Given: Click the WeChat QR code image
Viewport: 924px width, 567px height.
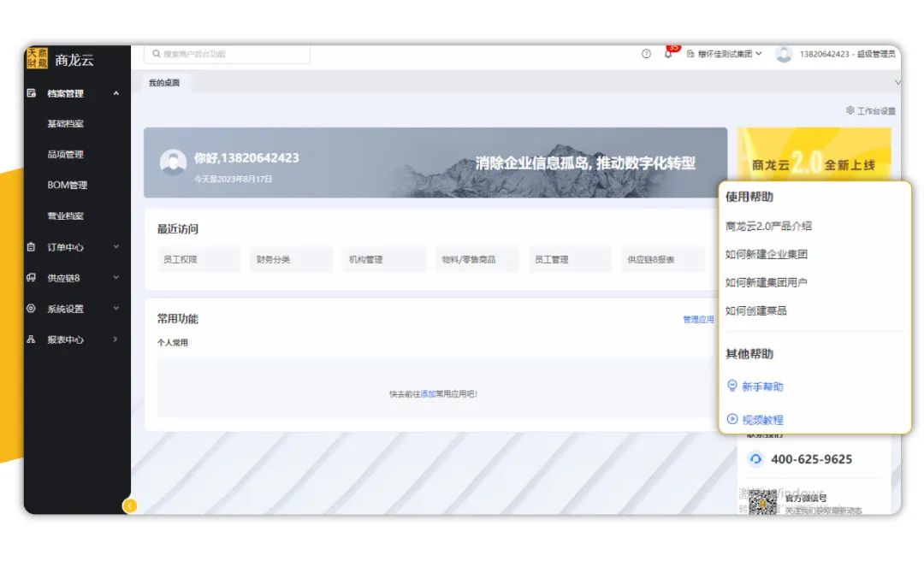Looking at the screenshot, I should coord(762,501).
